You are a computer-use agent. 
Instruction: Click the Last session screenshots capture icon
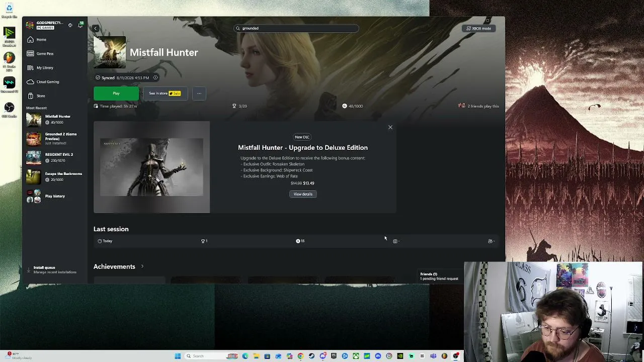(395, 241)
